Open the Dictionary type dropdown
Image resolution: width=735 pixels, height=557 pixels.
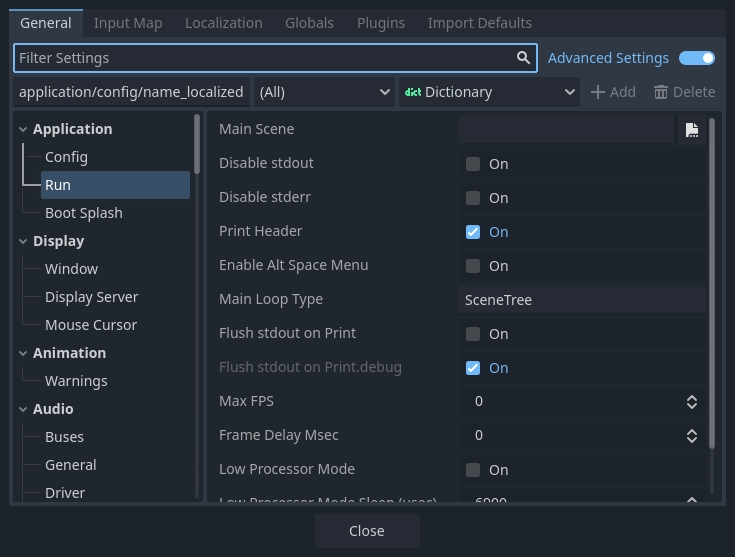pos(489,92)
